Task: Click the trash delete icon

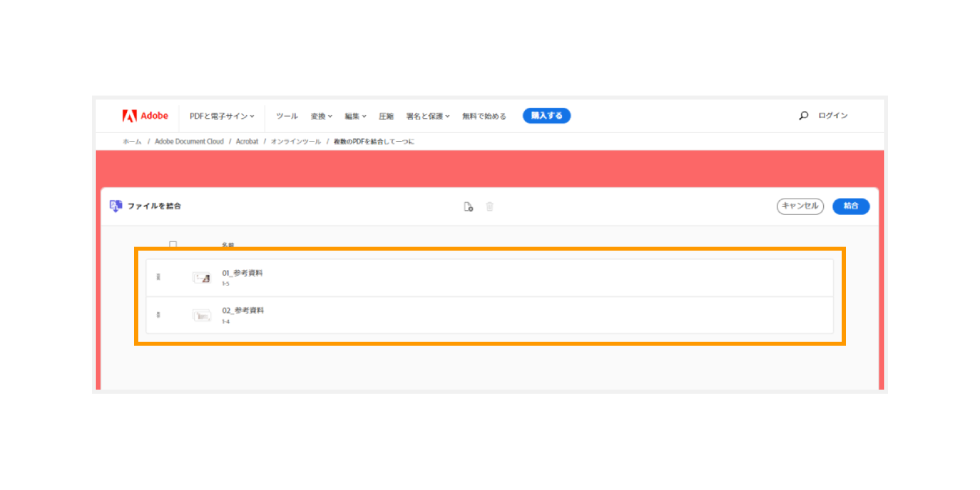Action: coord(489,206)
